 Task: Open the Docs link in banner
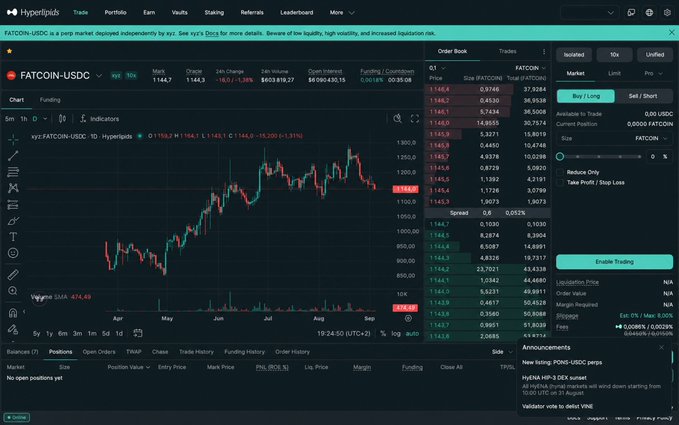pyautogui.click(x=211, y=33)
